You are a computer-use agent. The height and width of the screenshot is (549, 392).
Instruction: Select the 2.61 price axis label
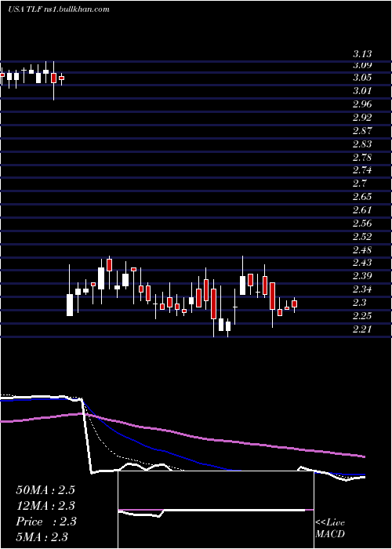(362, 210)
